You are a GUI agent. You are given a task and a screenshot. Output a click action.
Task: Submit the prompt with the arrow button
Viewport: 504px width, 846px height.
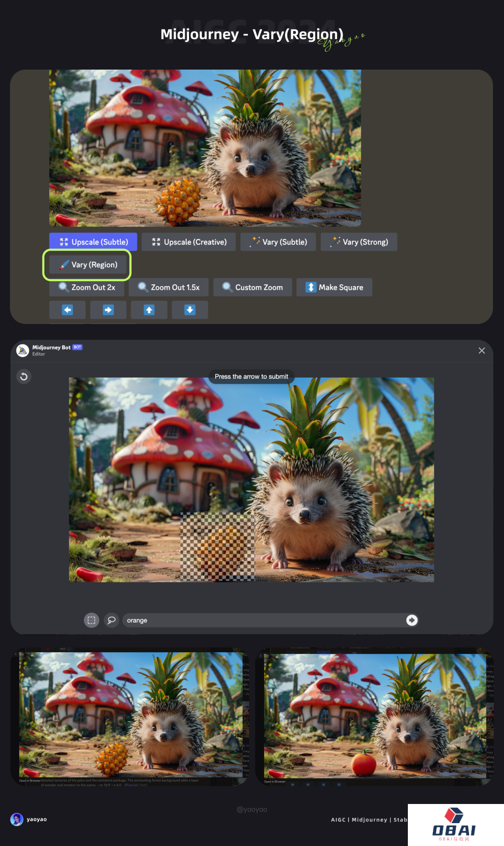click(x=412, y=620)
